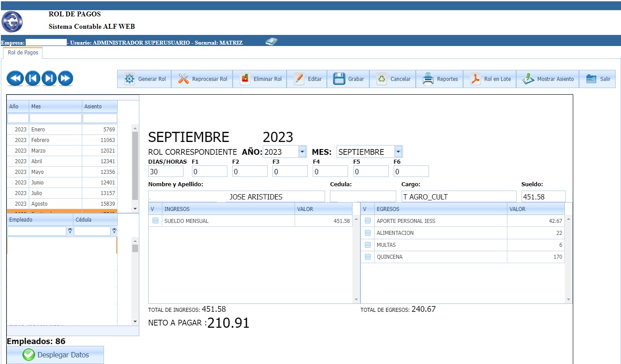Toggle the QUINCENA row checkbox
621x364 pixels.
coord(368,257)
